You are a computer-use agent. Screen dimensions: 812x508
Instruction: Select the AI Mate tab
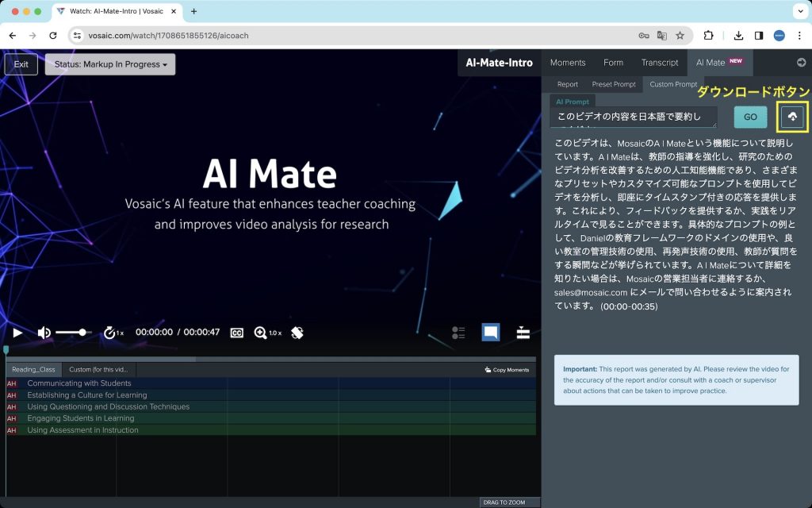coord(719,63)
